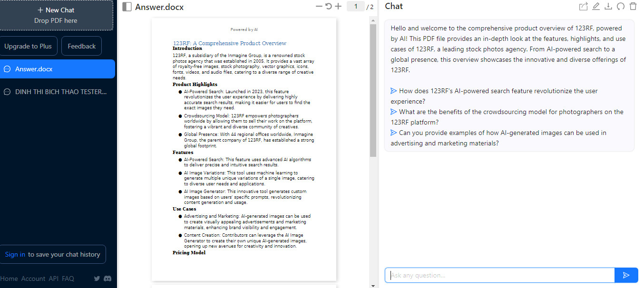Open the Feedback button
Screen dimensions: 644x288
tap(81, 46)
